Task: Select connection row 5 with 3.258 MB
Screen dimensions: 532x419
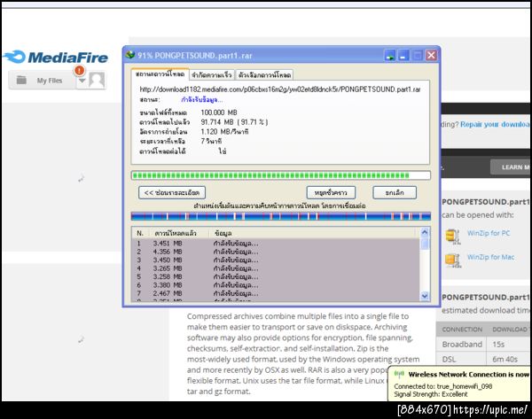Action: tap(276, 276)
